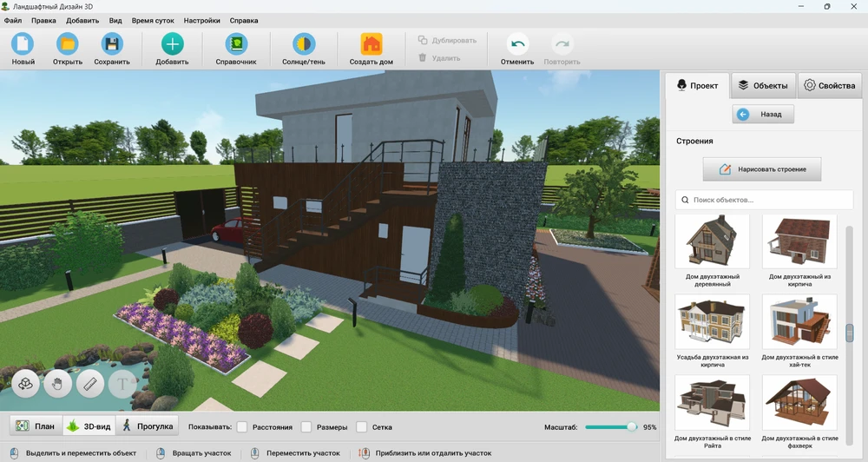Undo with the Отменить arrow icon
The height and width of the screenshot is (462, 868).
pos(517,44)
